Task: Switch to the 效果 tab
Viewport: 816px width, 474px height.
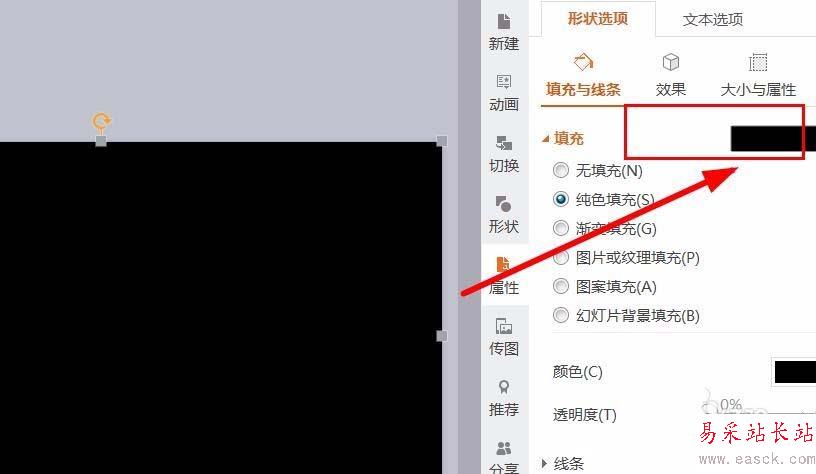Action: click(670, 76)
